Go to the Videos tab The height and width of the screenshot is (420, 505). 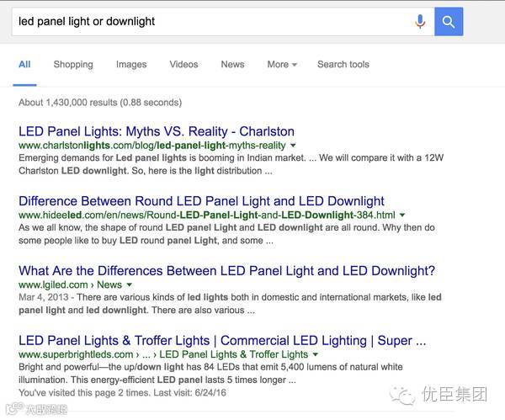pyautogui.click(x=183, y=65)
